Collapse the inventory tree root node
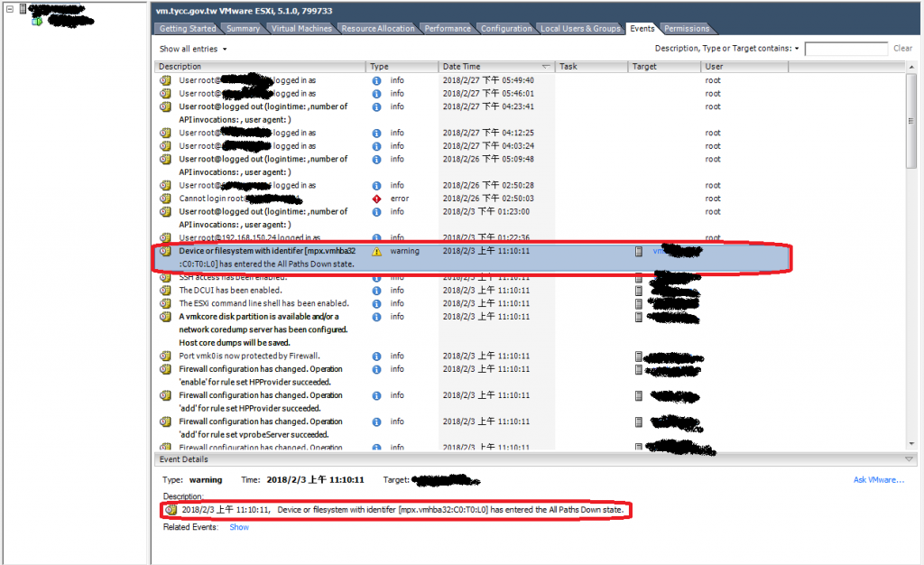 point(9,9)
